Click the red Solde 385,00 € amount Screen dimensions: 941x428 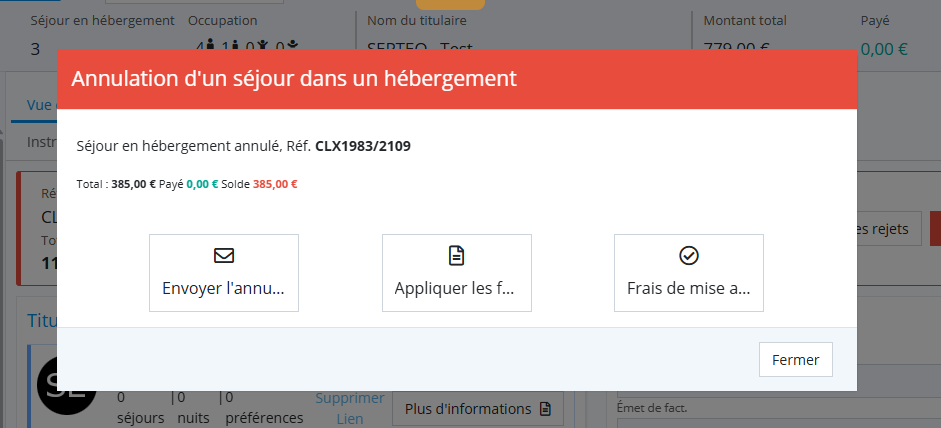[x=275, y=184]
